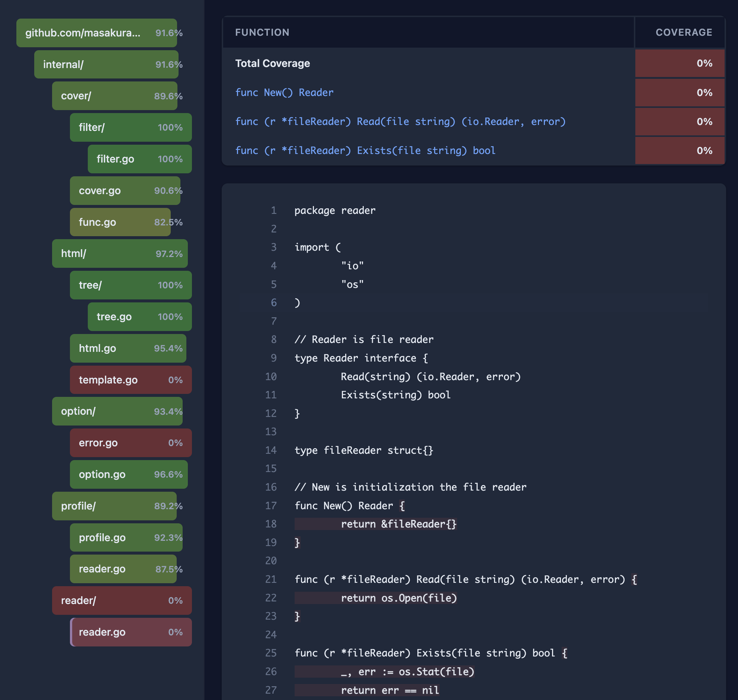
Task: Open the filter/ folder entry
Action: tap(131, 127)
